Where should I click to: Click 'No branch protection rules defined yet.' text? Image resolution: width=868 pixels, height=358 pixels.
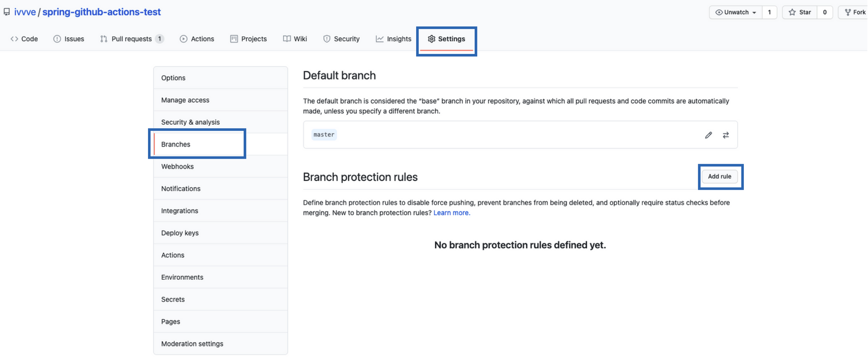520,245
